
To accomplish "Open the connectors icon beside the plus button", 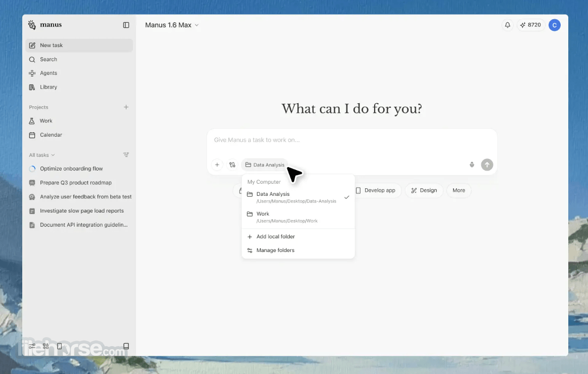I will coord(232,165).
